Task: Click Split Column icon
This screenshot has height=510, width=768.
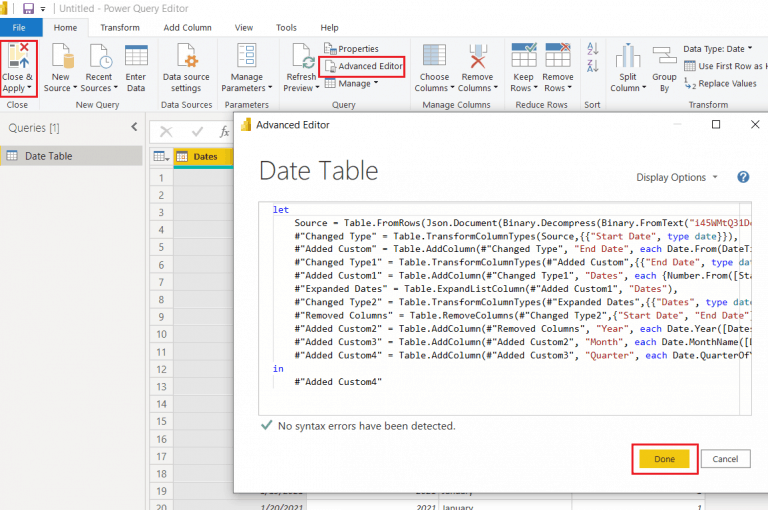Action: 628,55
